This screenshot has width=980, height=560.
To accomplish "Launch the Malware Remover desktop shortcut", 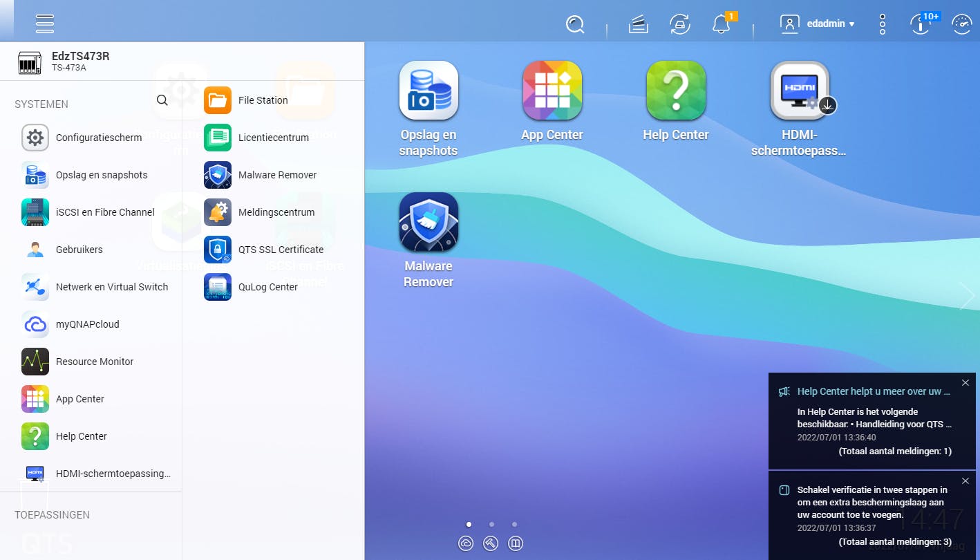I will pos(428,221).
